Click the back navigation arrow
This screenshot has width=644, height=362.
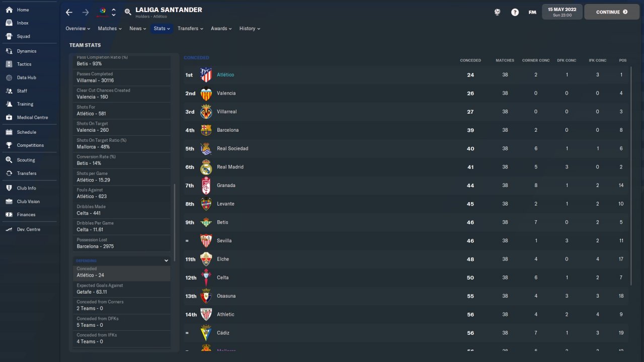(69, 12)
